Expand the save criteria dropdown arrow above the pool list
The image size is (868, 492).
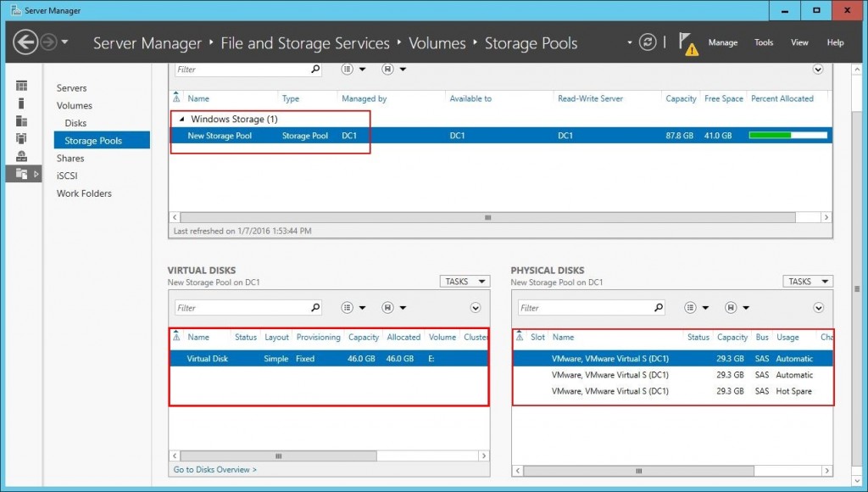click(817, 69)
